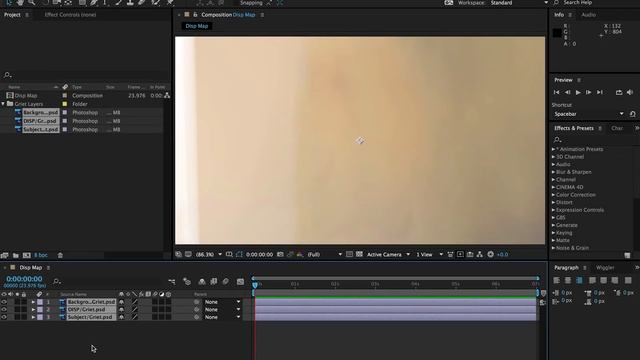
Task: Delete selected project item with trash icon
Action: [x=60, y=256]
